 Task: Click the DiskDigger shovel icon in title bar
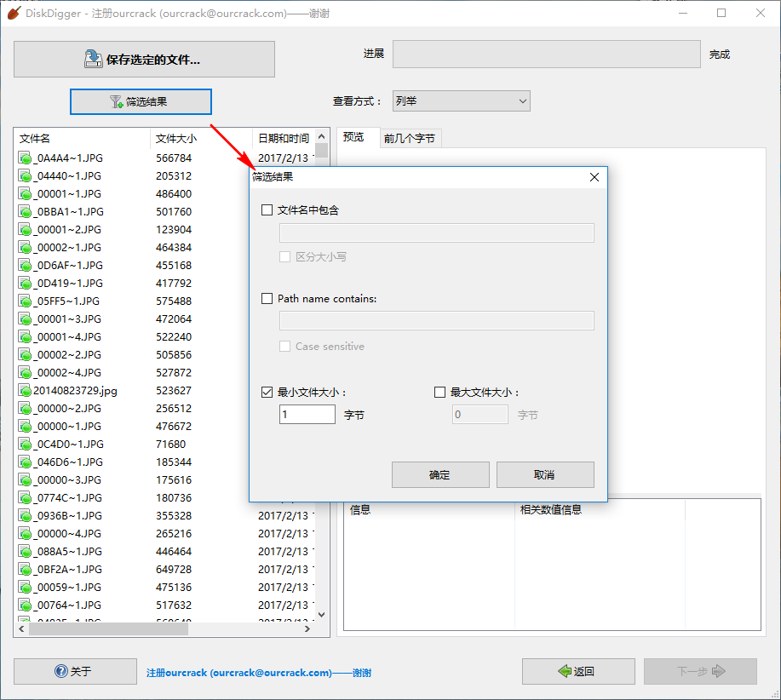[14, 13]
